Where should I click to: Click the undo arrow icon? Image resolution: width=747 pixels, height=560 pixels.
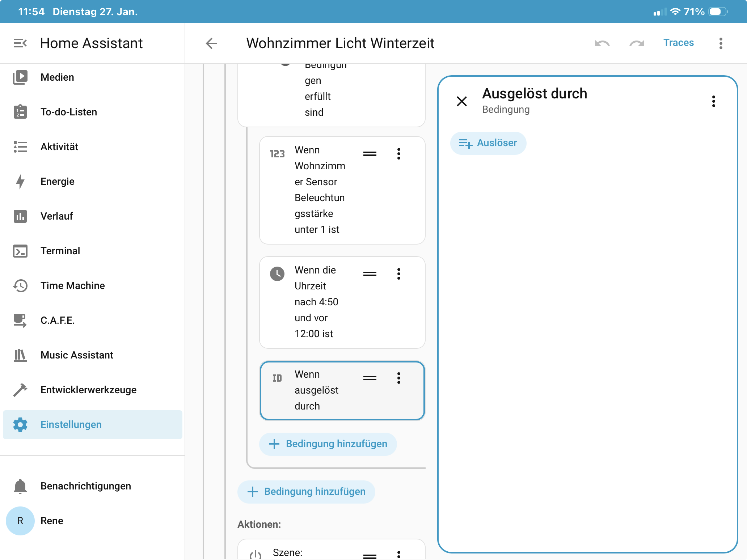(x=602, y=43)
